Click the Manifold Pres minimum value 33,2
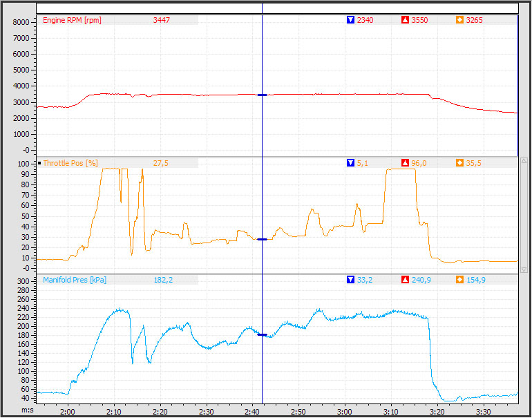This screenshot has height=418, width=532. 364,280
